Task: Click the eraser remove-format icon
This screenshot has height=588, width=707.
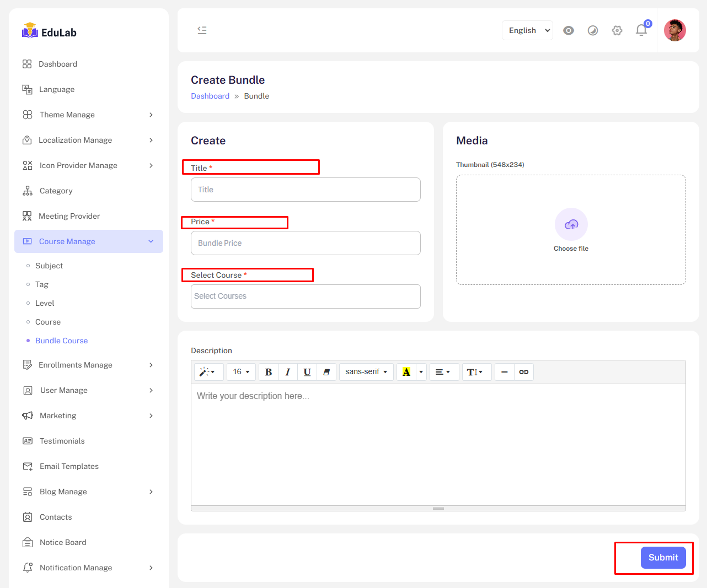Action: [x=326, y=372]
